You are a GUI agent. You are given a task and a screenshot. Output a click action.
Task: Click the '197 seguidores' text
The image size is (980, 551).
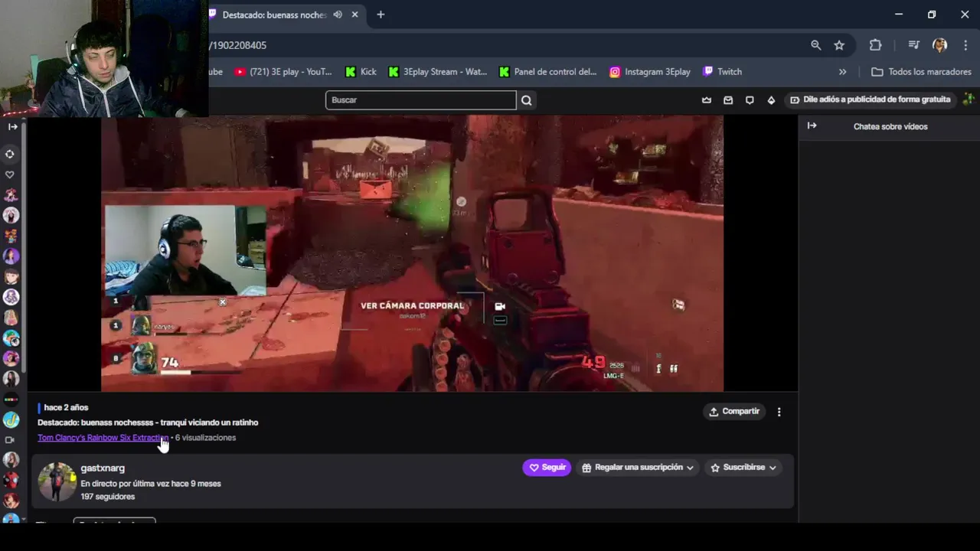[x=108, y=497]
